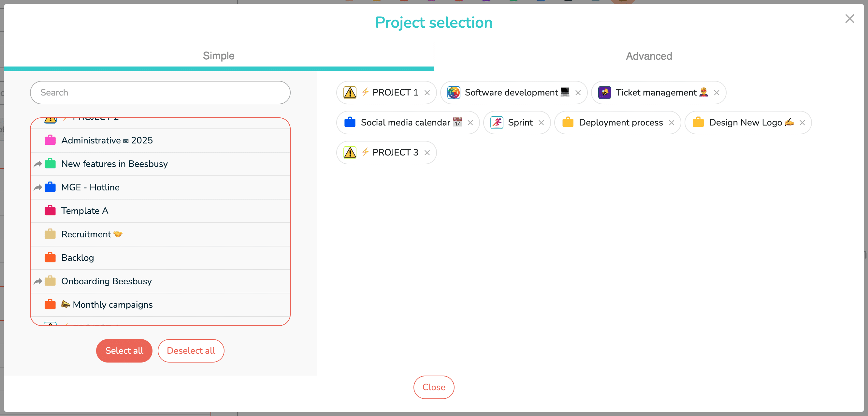Click yellow briefcase on Design New Logo chip
The height and width of the screenshot is (416, 868).
[698, 122]
